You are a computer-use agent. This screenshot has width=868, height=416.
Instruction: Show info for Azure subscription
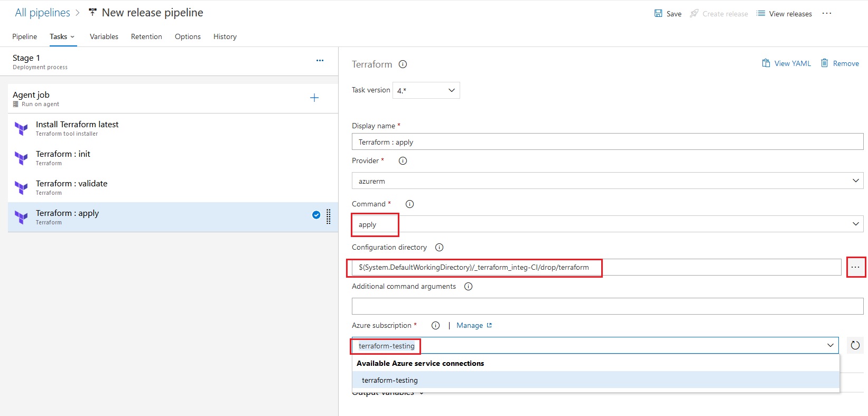[x=435, y=326]
